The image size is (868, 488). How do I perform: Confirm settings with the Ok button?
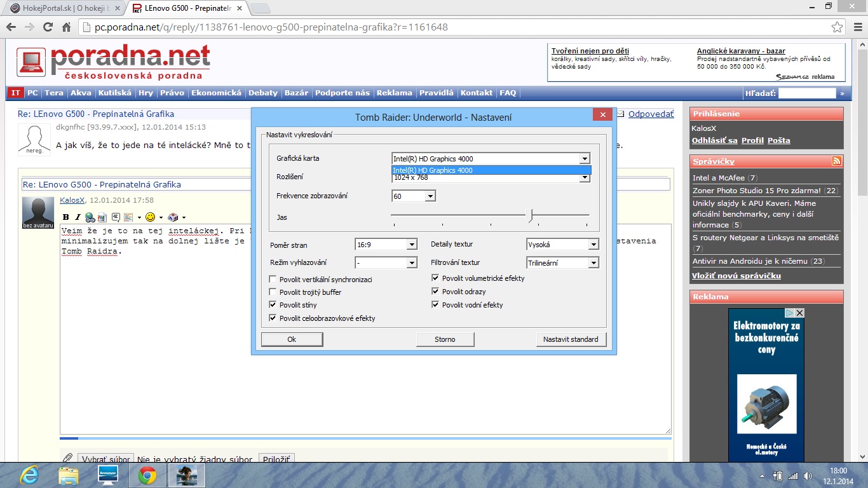click(292, 339)
